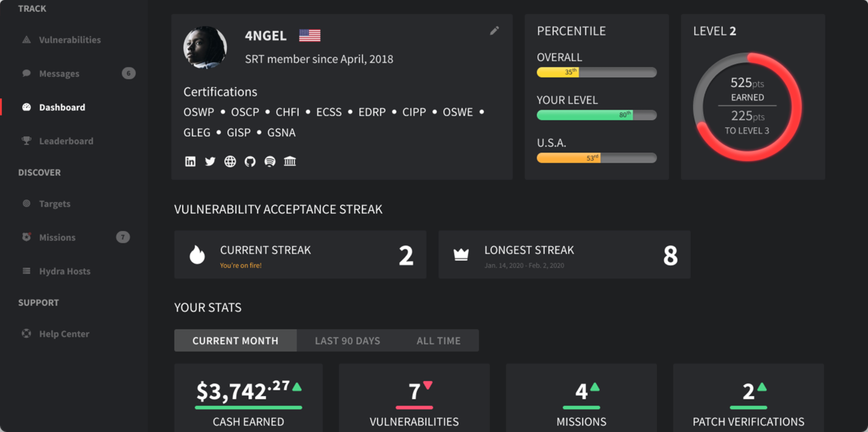
Task: Edit profile using the pencil icon
Action: coord(494,30)
